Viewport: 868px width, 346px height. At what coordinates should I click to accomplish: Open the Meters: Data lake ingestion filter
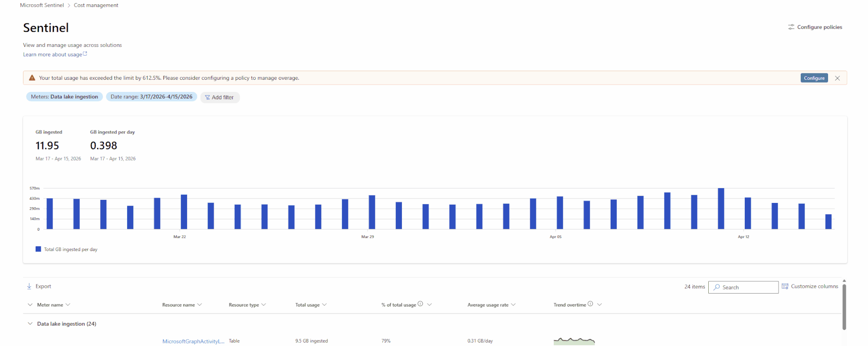point(64,97)
